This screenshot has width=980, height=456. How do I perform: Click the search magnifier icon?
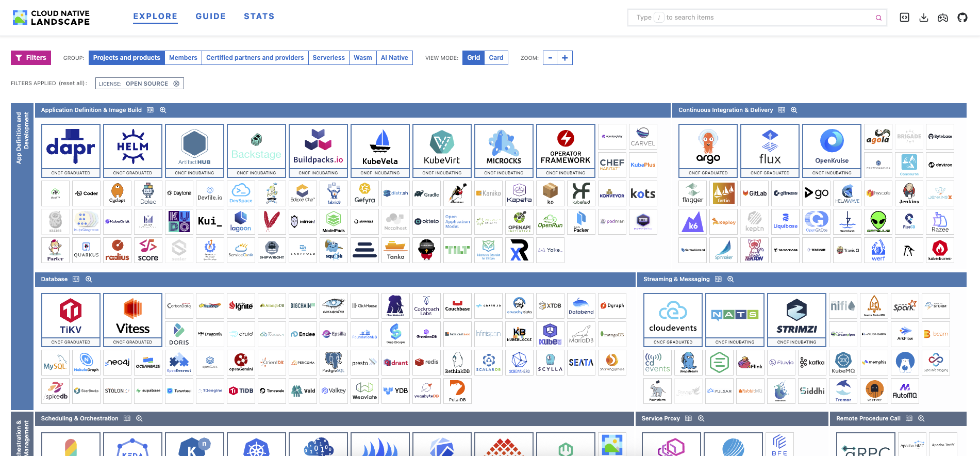tap(878, 18)
